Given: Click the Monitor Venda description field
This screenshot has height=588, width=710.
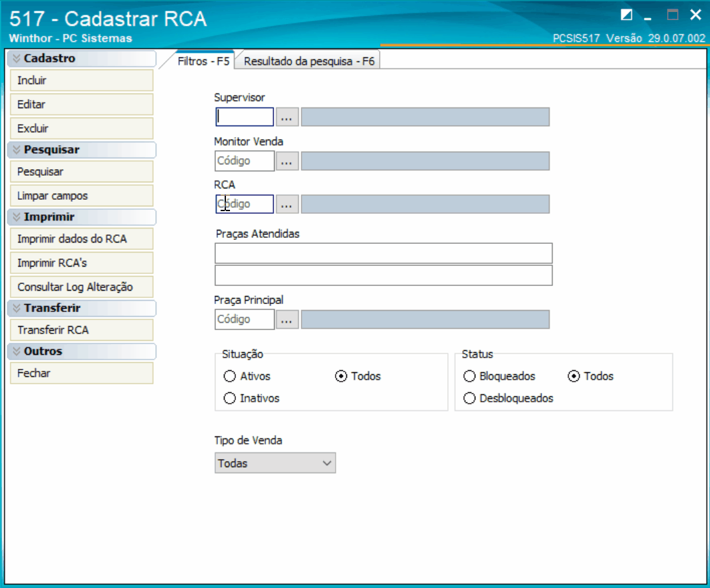Looking at the screenshot, I should click(425, 161).
